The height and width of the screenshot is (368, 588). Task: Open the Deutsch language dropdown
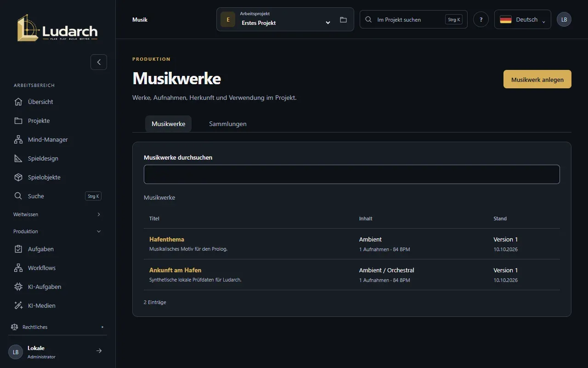(x=523, y=19)
